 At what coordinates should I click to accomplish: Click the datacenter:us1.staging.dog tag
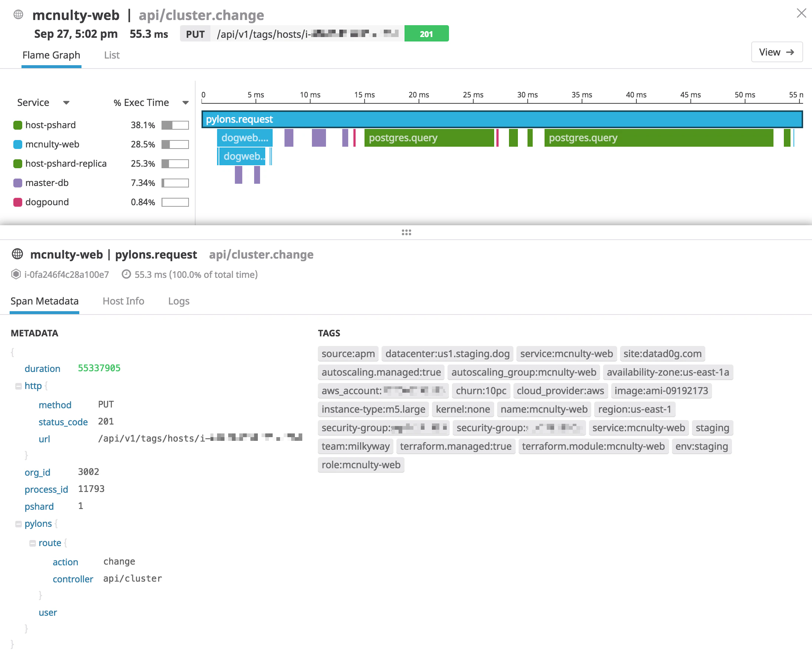coord(447,353)
